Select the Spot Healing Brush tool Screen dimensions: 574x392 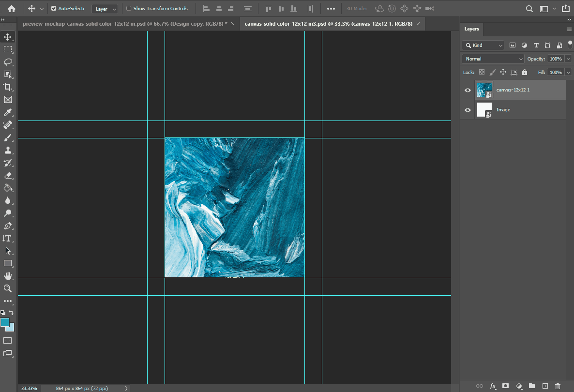(8, 125)
